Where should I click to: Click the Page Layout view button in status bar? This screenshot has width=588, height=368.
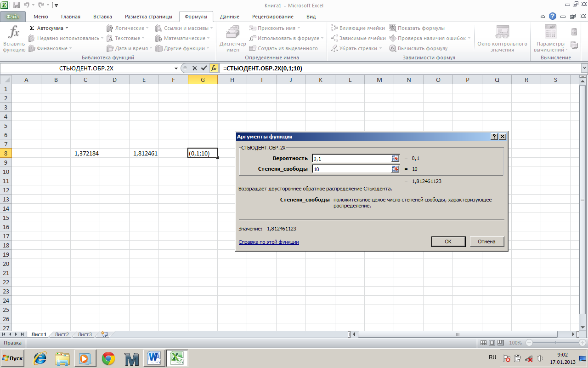tap(492, 343)
